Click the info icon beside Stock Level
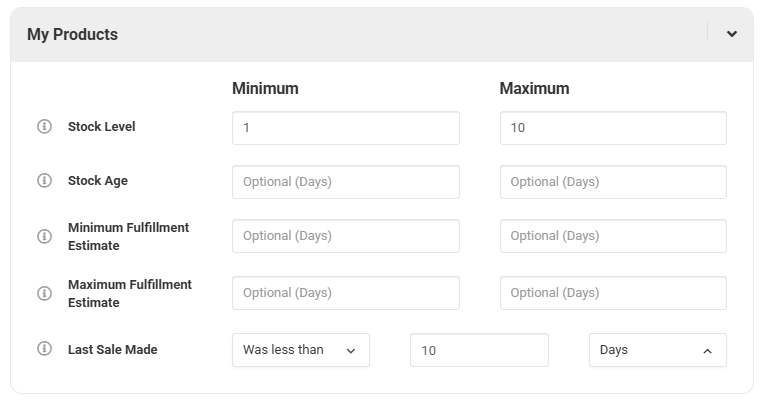Viewport: 762px width, 400px height. [44, 127]
